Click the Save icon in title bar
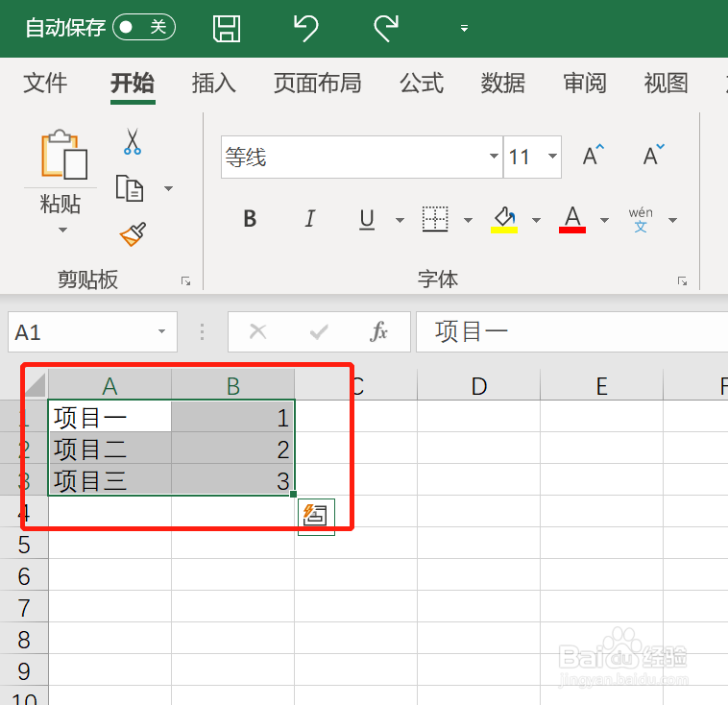Viewport: 728px width, 705px height. pos(227,29)
